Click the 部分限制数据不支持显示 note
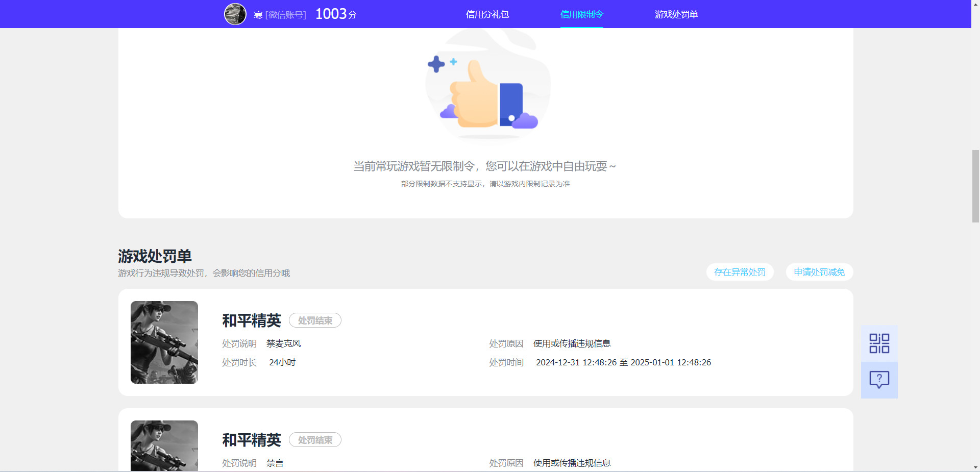 (x=485, y=184)
